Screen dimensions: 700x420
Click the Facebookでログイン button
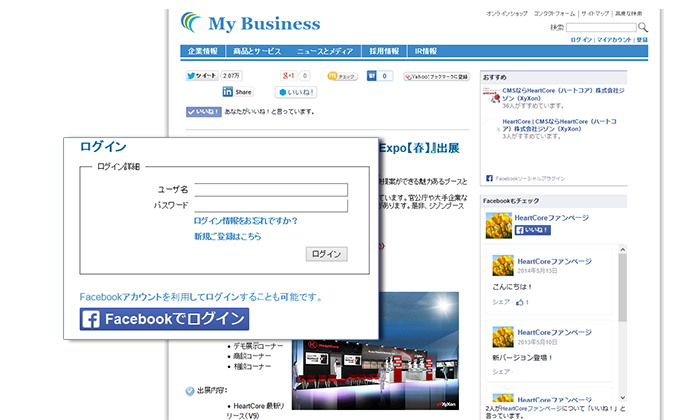click(164, 319)
